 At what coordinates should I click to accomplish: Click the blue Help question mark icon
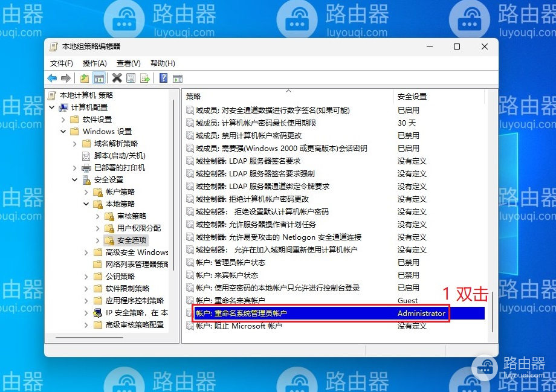coord(163,78)
